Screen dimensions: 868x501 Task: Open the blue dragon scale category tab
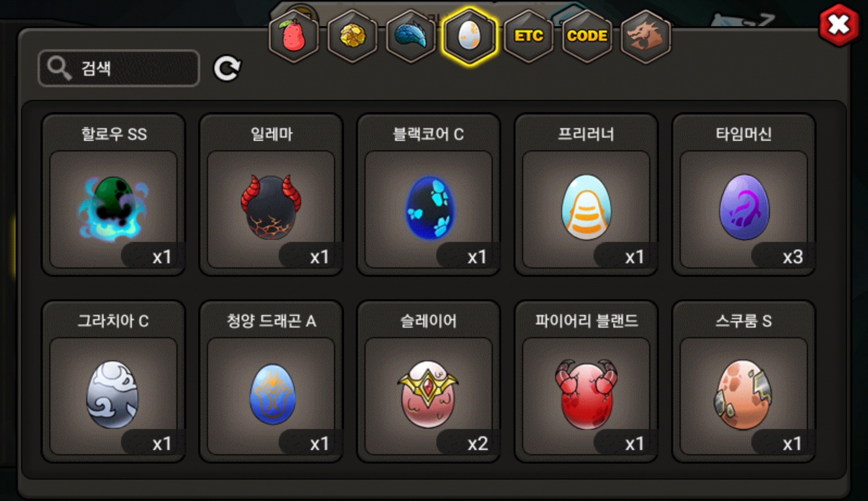[x=411, y=37]
